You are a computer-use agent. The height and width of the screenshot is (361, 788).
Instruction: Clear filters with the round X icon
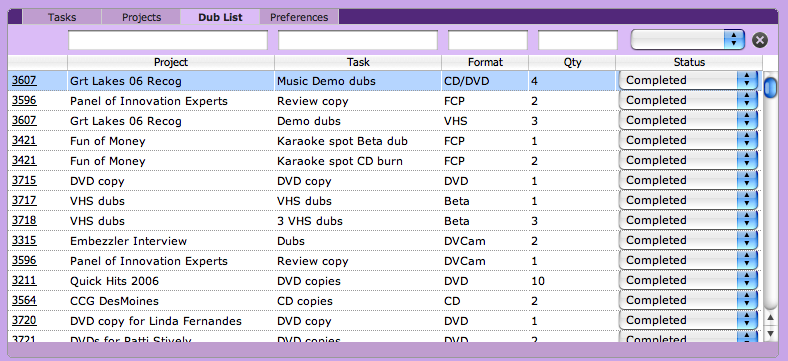click(x=760, y=40)
